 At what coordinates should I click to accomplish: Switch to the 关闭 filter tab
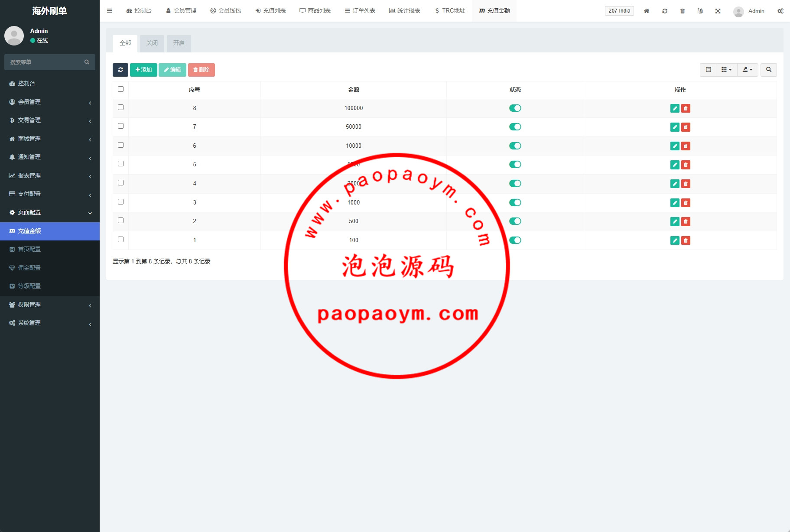pyautogui.click(x=152, y=43)
